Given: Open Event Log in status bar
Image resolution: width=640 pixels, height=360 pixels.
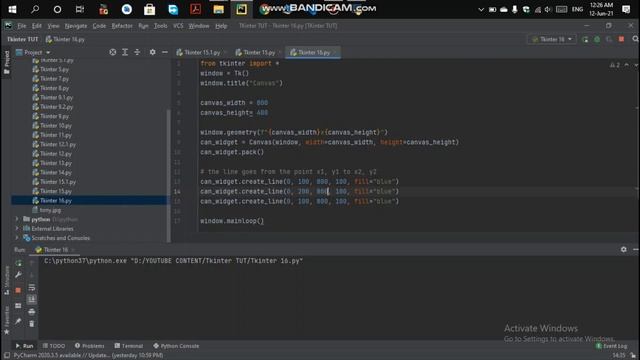Looking at the screenshot, I should pyautogui.click(x=611, y=346).
